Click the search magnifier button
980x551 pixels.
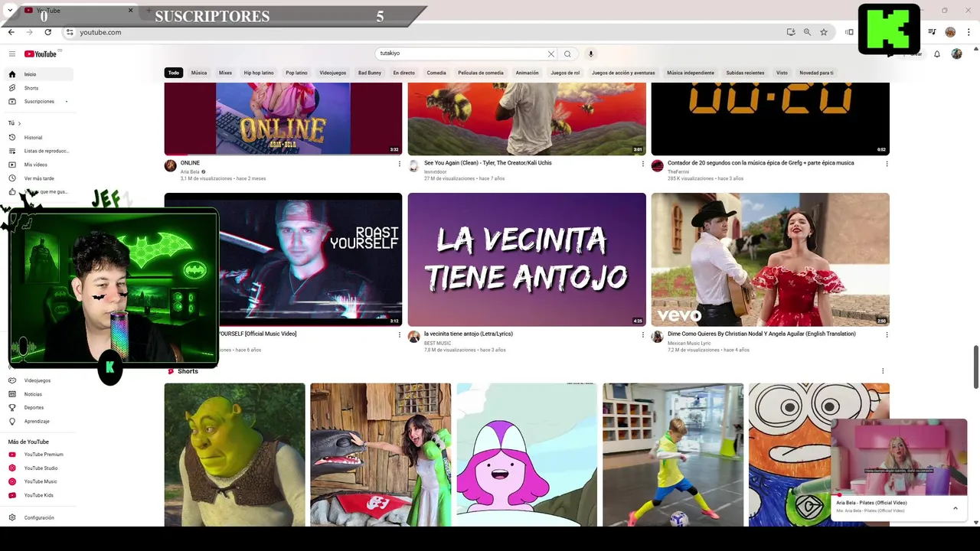567,54
